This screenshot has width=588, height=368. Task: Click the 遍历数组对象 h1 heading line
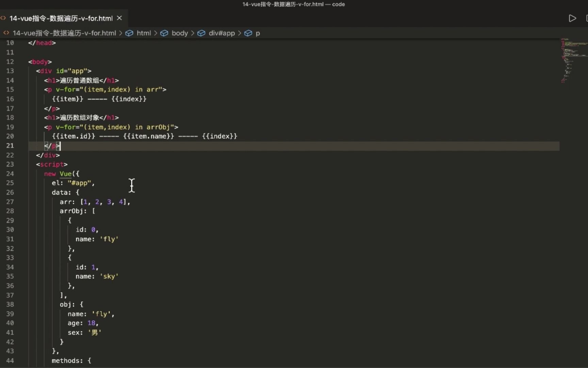tap(81, 118)
